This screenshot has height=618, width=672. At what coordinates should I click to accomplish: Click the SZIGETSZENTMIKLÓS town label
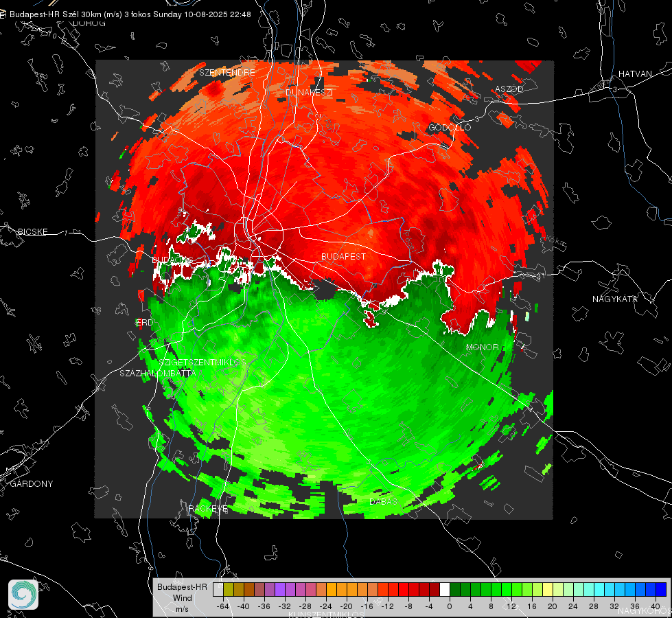point(202,363)
